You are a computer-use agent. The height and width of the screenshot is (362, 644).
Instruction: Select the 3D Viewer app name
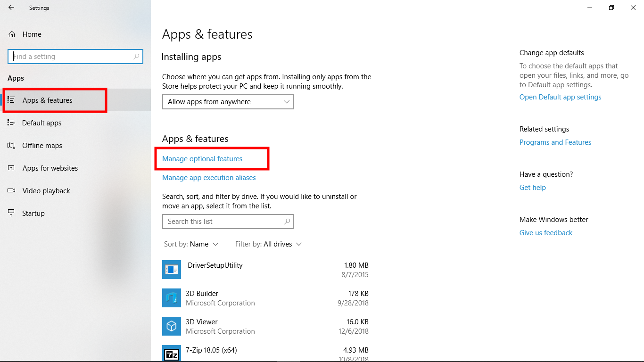tap(201, 322)
